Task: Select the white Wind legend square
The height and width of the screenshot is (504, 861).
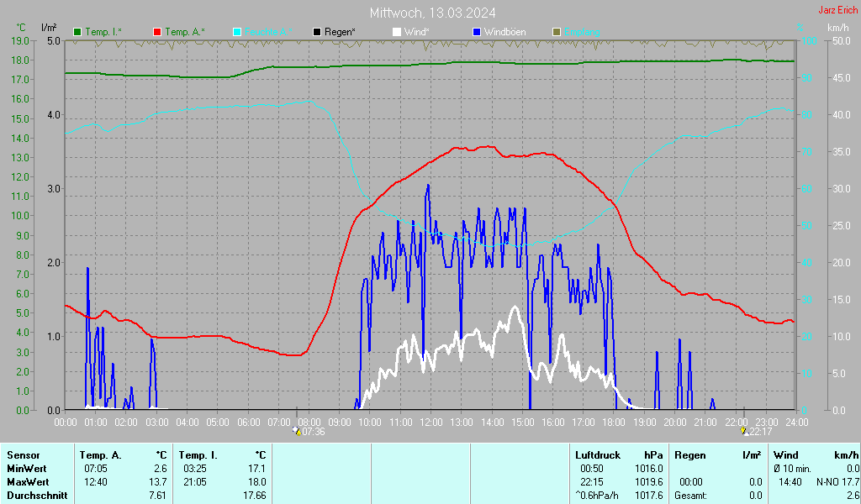Action: pos(397,32)
